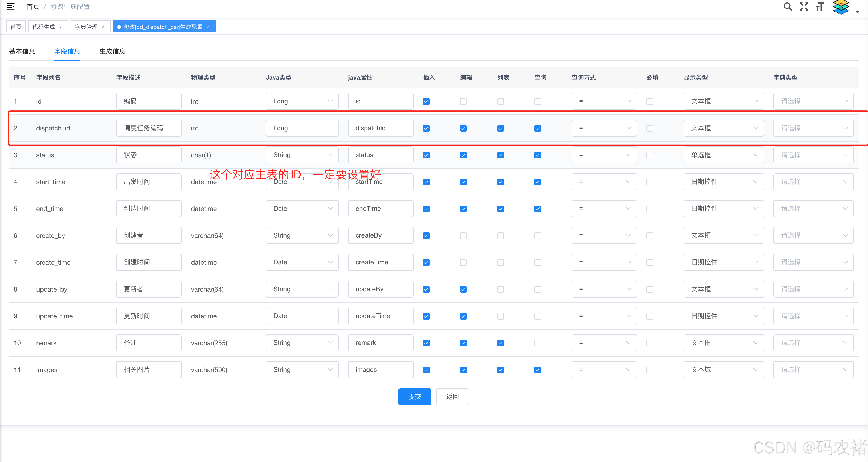The image size is (868, 462).
Task: Open the search magnifier icon
Action: pos(788,6)
